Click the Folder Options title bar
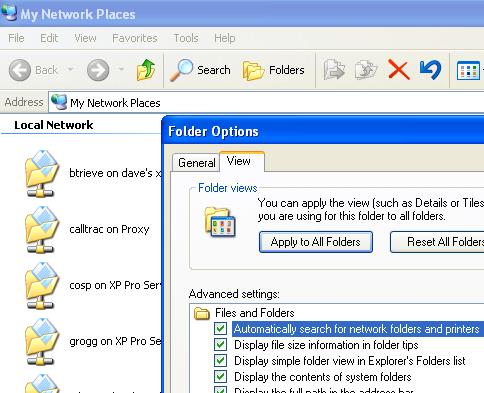Image resolution: width=484 pixels, height=393 pixels. tap(323, 131)
